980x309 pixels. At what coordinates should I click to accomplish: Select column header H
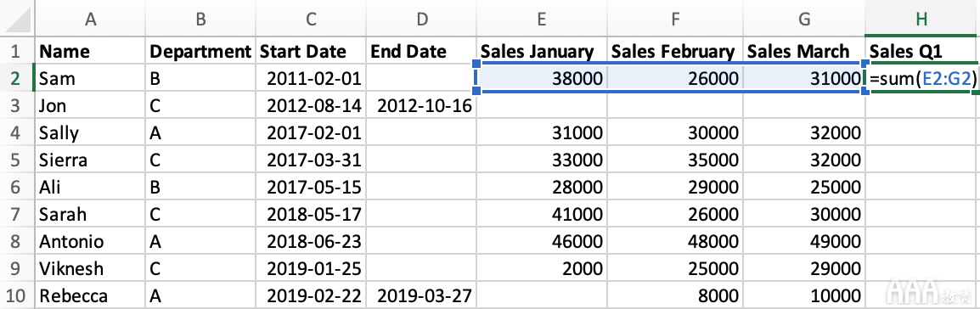click(922, 19)
